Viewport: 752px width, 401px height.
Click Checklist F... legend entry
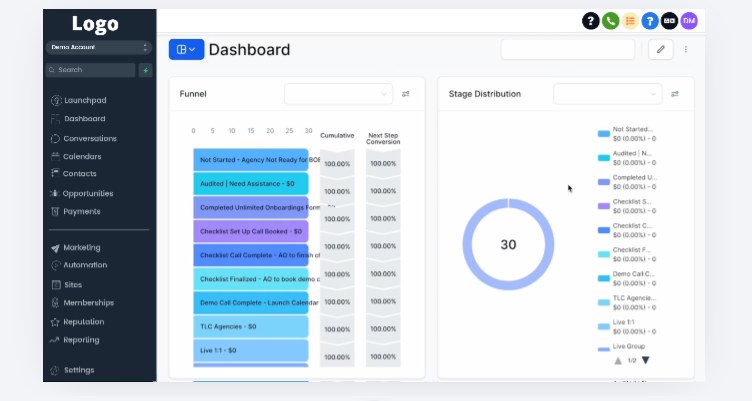627,254
